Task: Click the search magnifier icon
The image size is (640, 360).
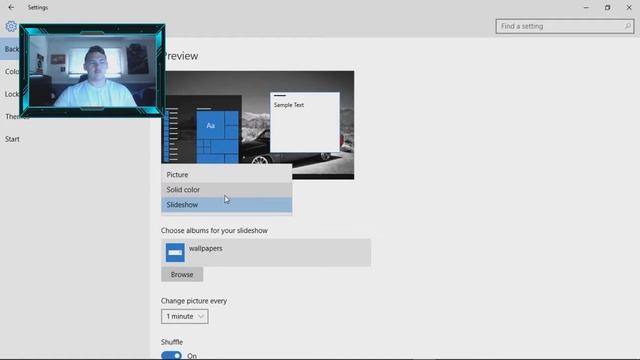Action: tap(628, 26)
